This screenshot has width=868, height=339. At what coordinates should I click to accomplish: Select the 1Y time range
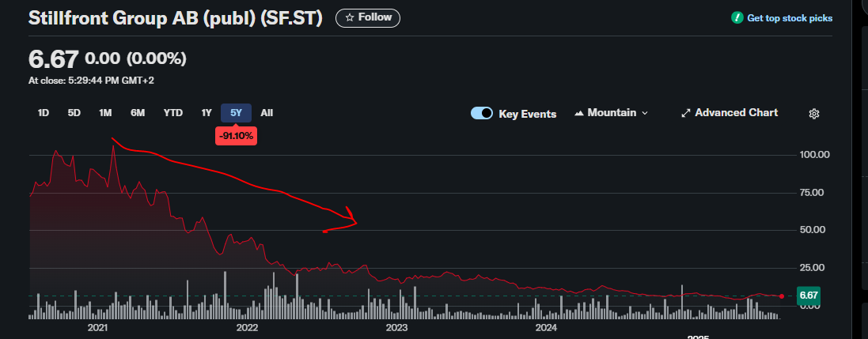pyautogui.click(x=207, y=113)
